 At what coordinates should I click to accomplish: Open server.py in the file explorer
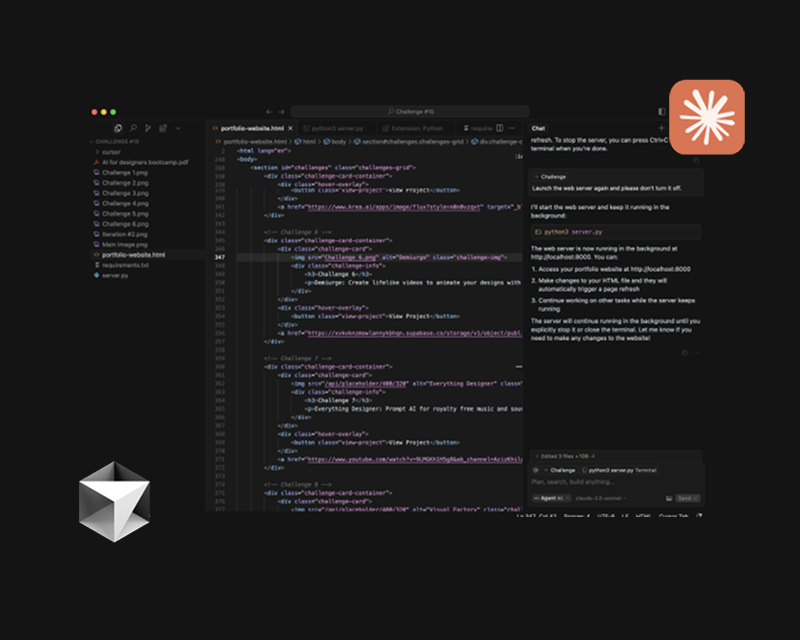[x=116, y=276]
